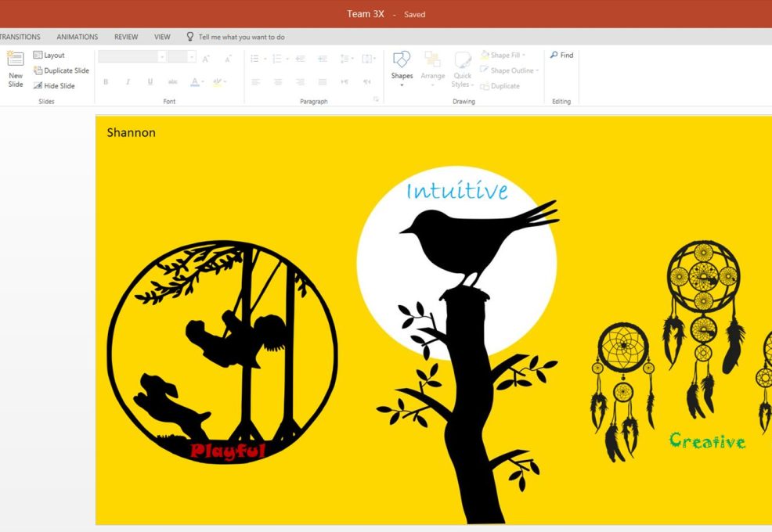
Task: Toggle italic formatting
Action: click(x=128, y=81)
